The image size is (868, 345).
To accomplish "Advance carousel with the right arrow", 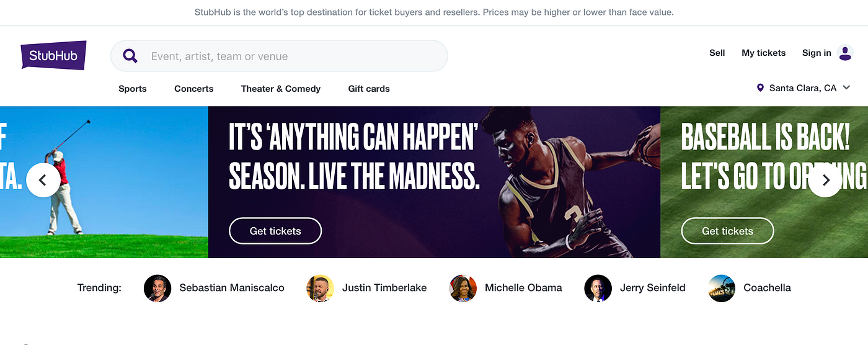I will click(x=825, y=181).
